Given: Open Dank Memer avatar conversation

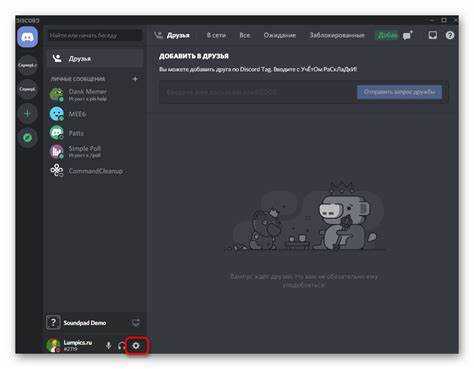Looking at the screenshot, I should click(x=57, y=94).
